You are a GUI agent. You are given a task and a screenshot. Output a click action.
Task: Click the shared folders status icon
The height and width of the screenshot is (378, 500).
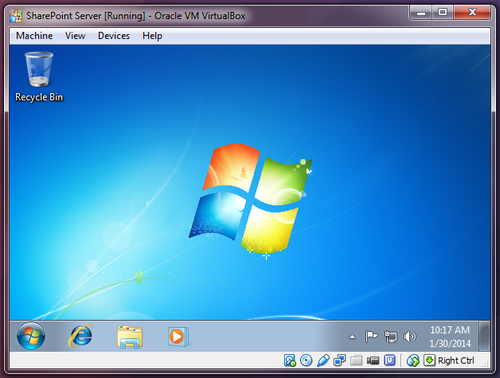[x=356, y=360]
